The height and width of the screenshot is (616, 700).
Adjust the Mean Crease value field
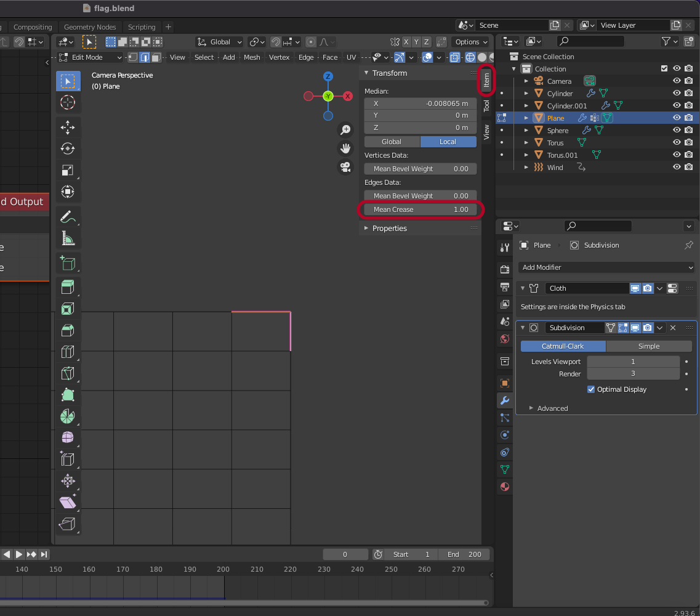click(420, 209)
